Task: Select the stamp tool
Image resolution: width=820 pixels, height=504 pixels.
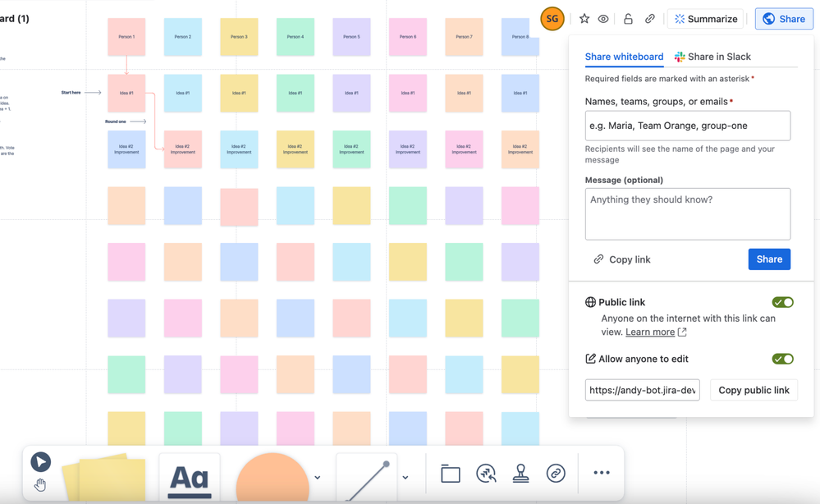Action: (521, 474)
